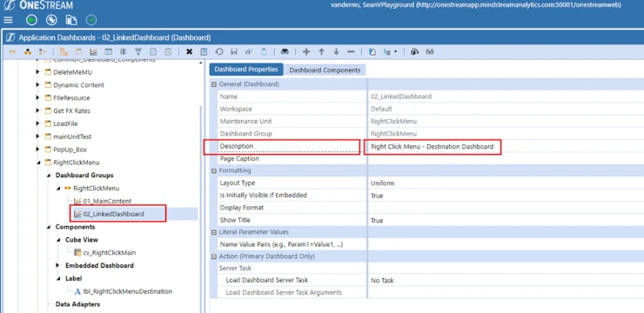Click the Name value 02_LinkedDashboard
Screen dimensions: 644x313
pyautogui.click(x=401, y=97)
